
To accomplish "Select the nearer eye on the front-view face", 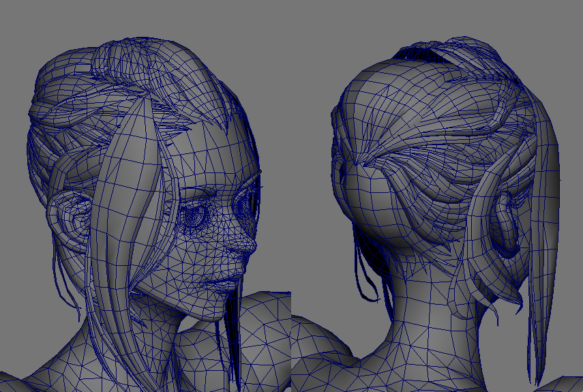I will (x=194, y=216).
